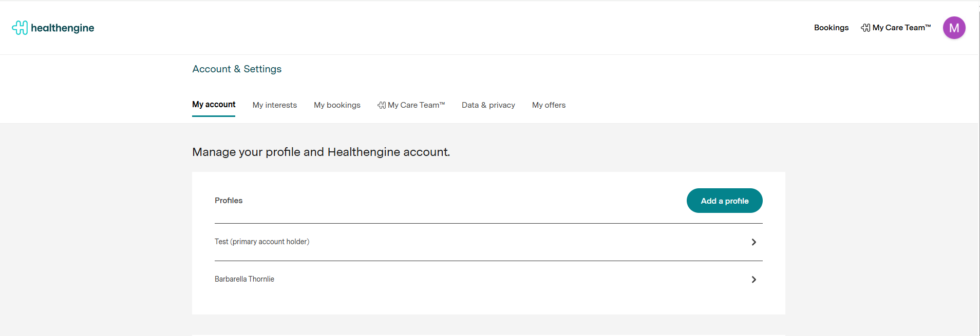Screen dimensions: 980x336
Task: Switch to the My interests tab
Action: 274,105
